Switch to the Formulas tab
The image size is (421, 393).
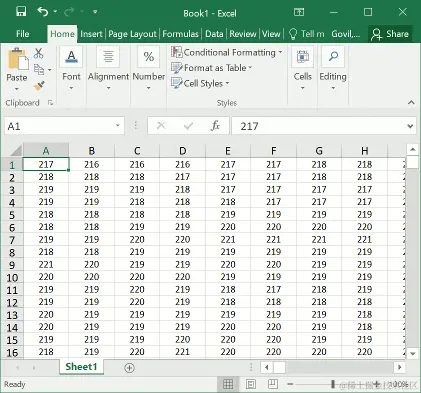pyautogui.click(x=180, y=34)
